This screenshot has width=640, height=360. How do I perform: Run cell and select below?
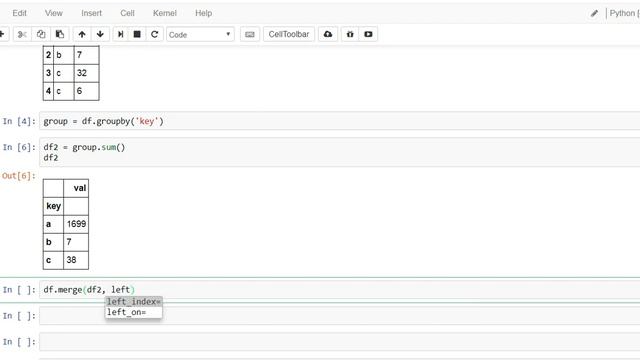121,34
